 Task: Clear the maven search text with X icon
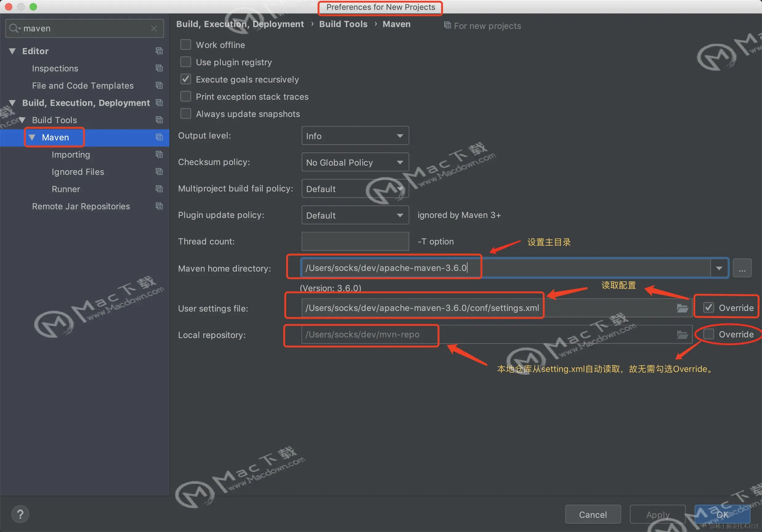click(154, 29)
